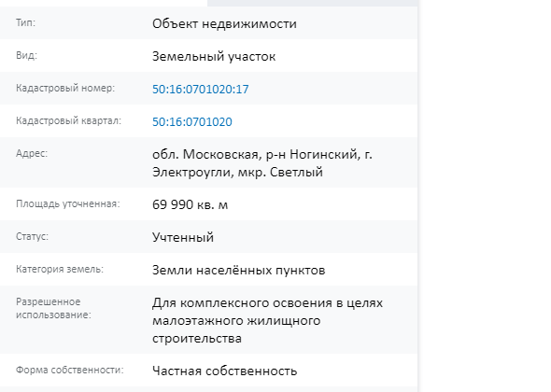This screenshot has width=551, height=392.
Task: Click the label 'Разрешенное использование:'
Action: [53, 308]
